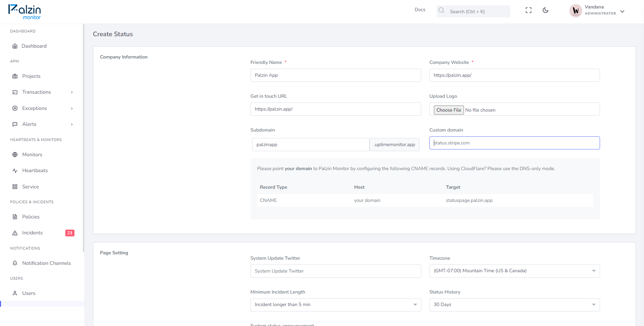Click the Projects briefcase icon
644x326 pixels.
pos(15,76)
